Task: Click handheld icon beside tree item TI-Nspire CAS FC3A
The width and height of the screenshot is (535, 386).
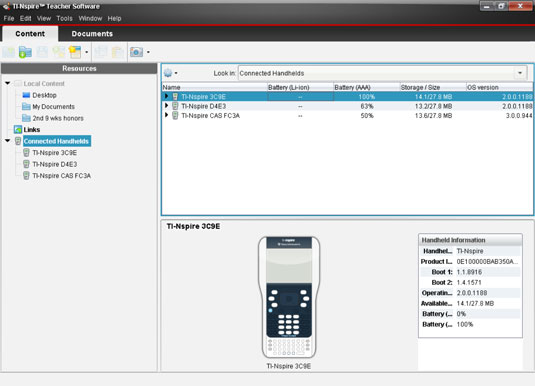Action: (26, 176)
